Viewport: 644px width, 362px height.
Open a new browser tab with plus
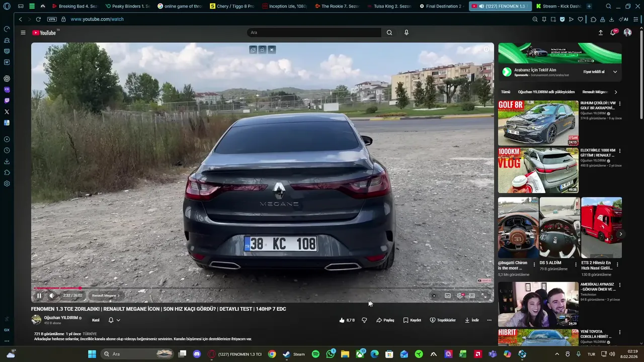pos(589,6)
